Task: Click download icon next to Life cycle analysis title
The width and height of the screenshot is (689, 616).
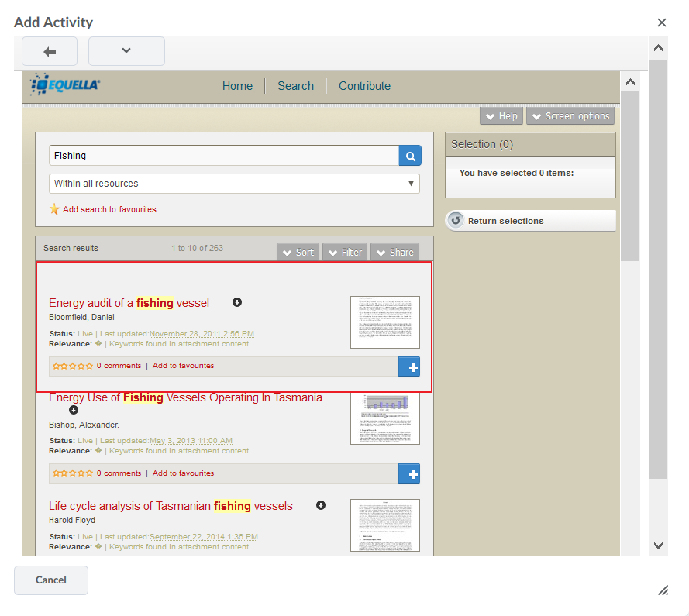Action: pyautogui.click(x=321, y=505)
